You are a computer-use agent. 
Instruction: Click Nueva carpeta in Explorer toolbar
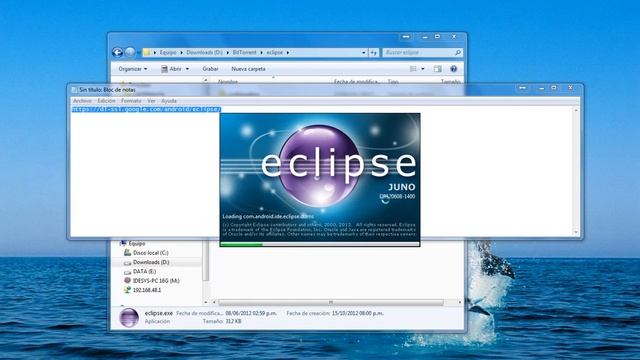[248, 69]
